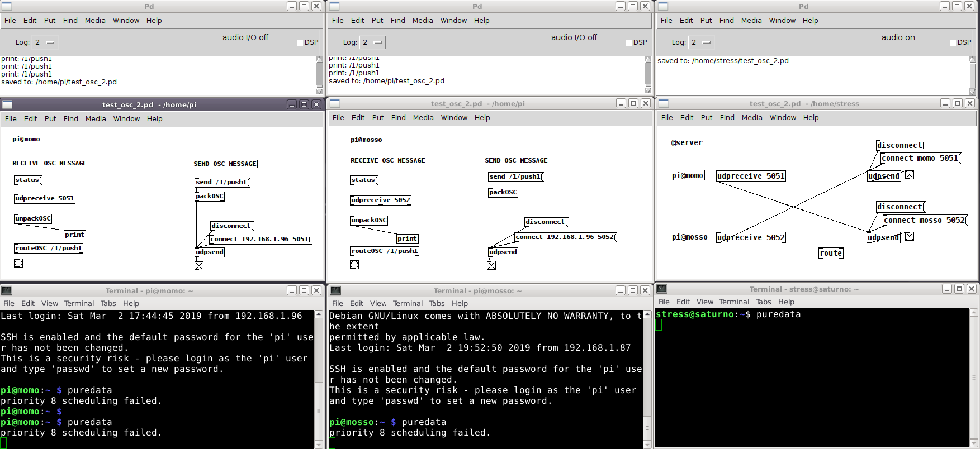Click the 'connect momo 5051' message box
The image size is (980, 449).
tap(920, 158)
